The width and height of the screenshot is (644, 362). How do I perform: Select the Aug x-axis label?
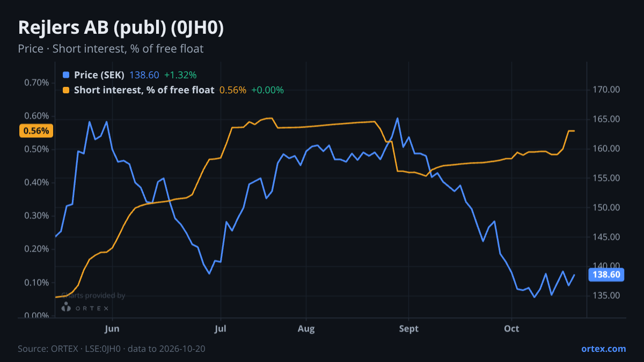point(306,329)
